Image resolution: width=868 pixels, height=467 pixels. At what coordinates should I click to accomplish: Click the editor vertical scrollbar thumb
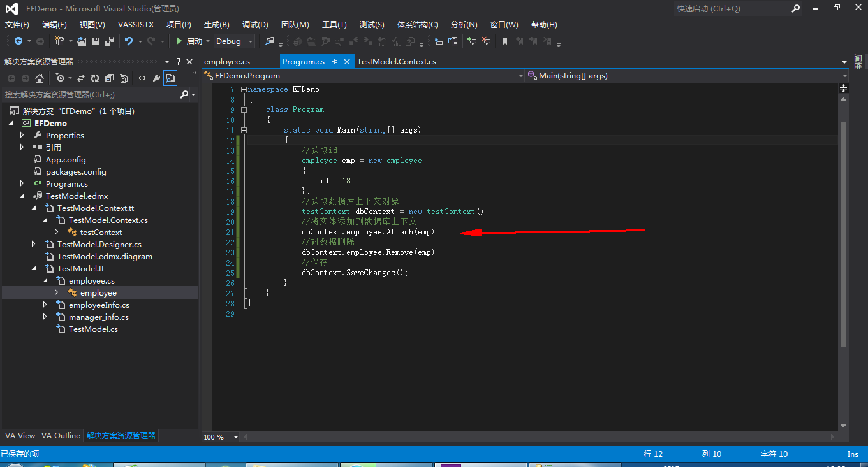click(843, 234)
